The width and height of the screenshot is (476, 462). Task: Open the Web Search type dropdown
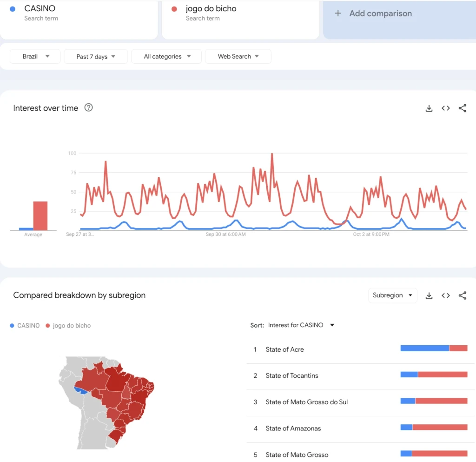coord(238,56)
